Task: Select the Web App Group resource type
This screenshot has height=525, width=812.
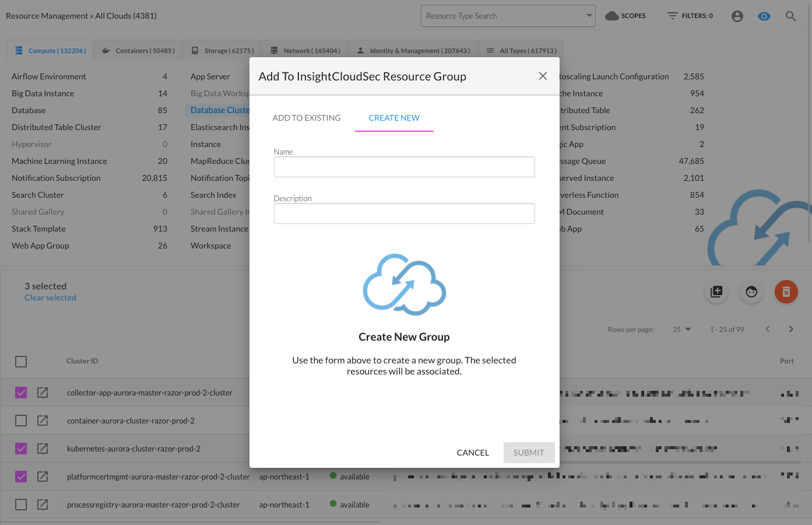Action: point(40,246)
